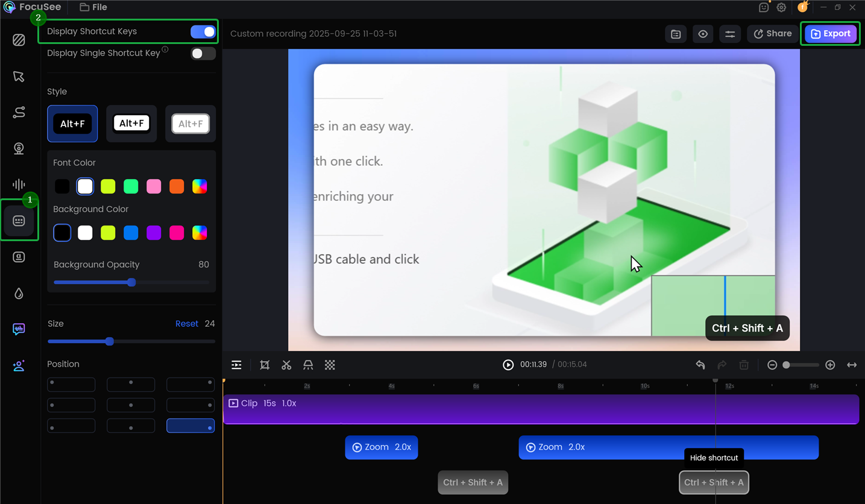Select the yellow-green font color swatch
865x504 pixels.
(108, 186)
